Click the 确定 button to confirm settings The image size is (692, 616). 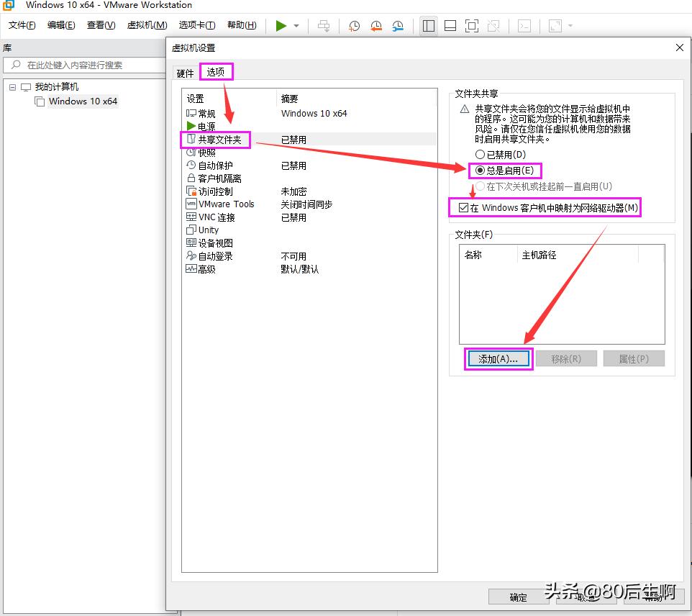(x=518, y=597)
